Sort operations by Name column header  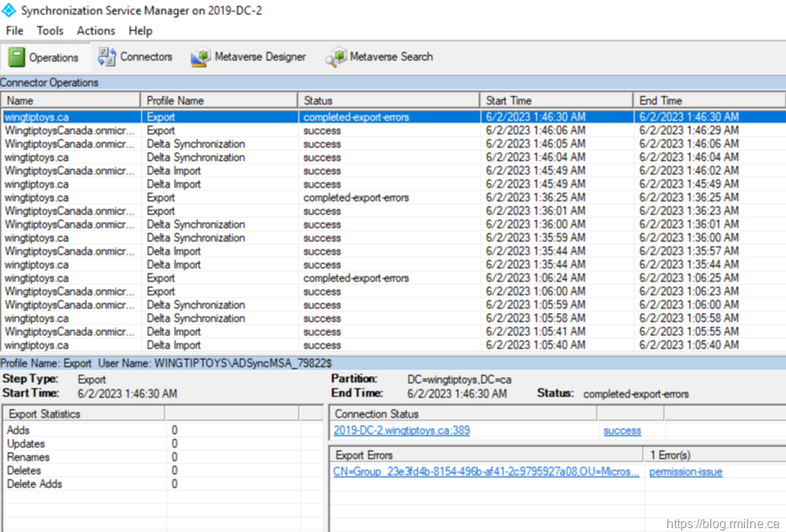(x=71, y=101)
